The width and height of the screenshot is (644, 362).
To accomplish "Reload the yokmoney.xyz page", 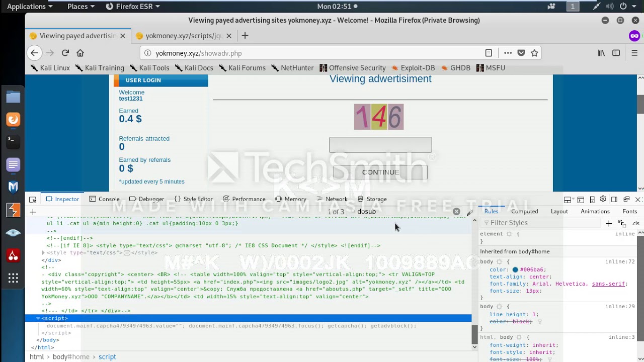I will pos(65,53).
